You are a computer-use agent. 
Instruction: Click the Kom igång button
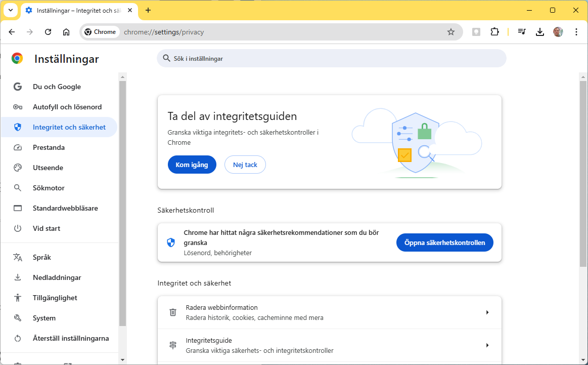click(192, 165)
